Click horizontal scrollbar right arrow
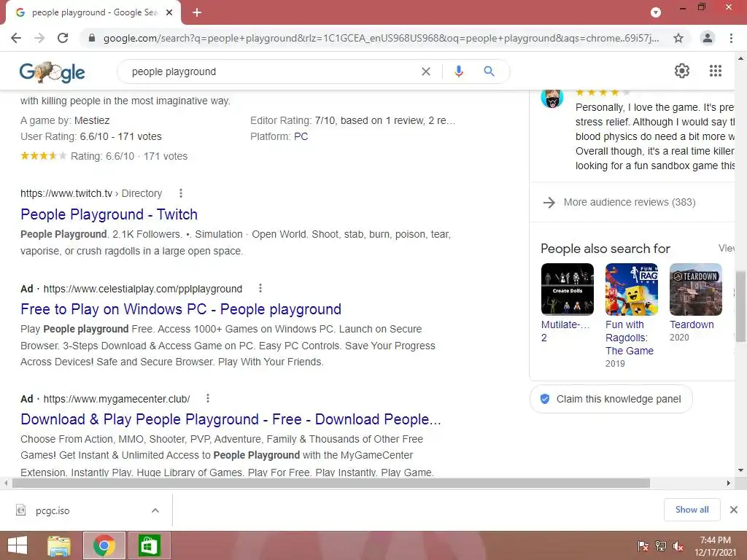The image size is (747, 560). click(x=729, y=483)
